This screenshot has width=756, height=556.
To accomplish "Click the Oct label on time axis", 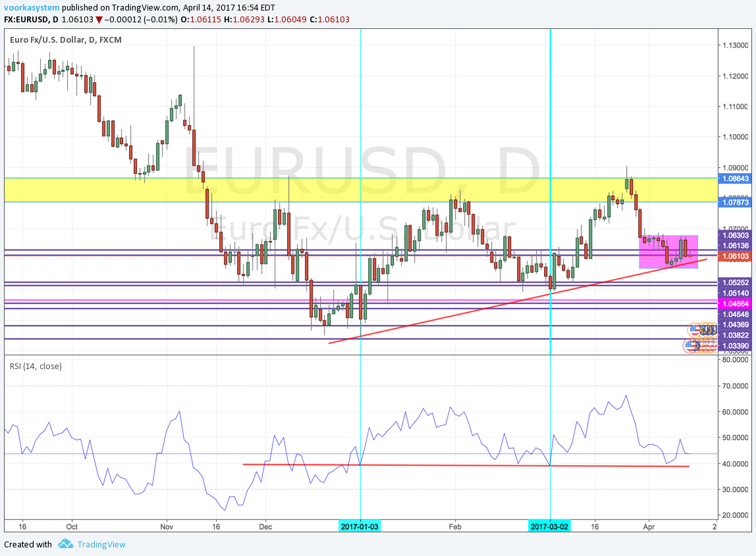I will coord(72,526).
